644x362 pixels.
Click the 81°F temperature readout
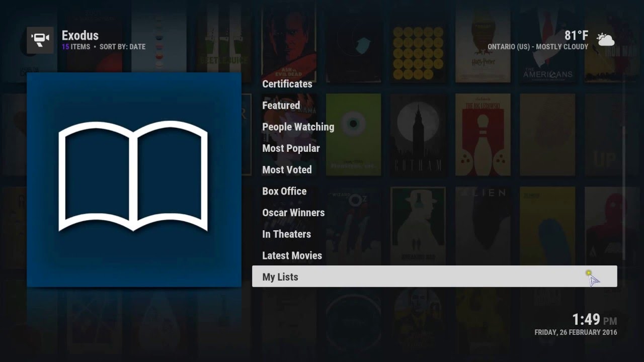click(576, 36)
